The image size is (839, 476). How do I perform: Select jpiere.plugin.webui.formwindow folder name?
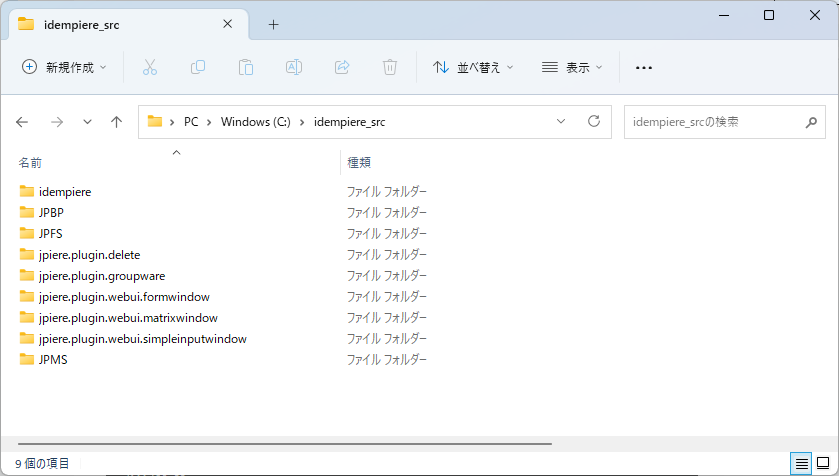(124, 297)
